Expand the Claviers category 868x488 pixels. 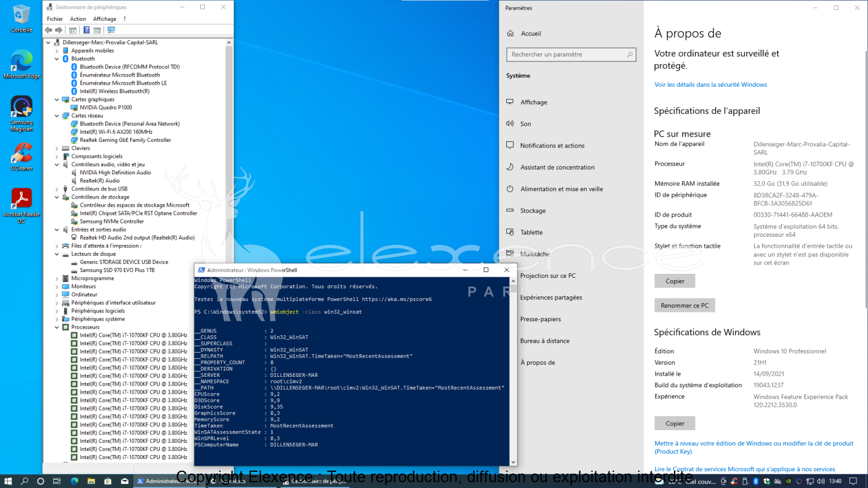[57, 148]
